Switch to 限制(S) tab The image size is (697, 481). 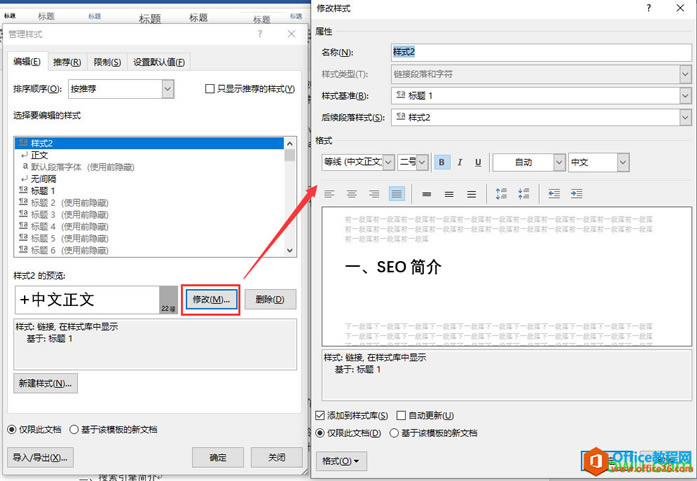tap(107, 62)
